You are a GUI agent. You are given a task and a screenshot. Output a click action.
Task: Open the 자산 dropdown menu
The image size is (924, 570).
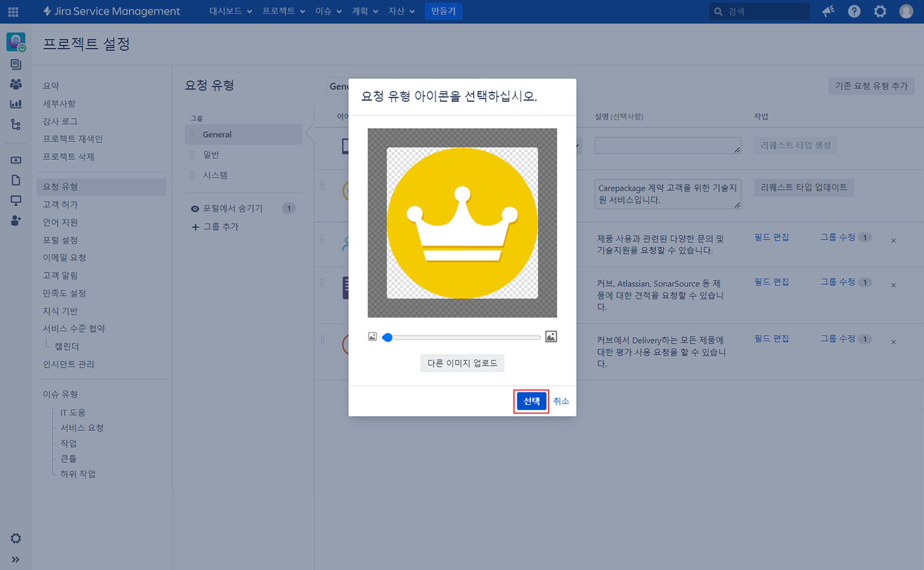coord(401,11)
